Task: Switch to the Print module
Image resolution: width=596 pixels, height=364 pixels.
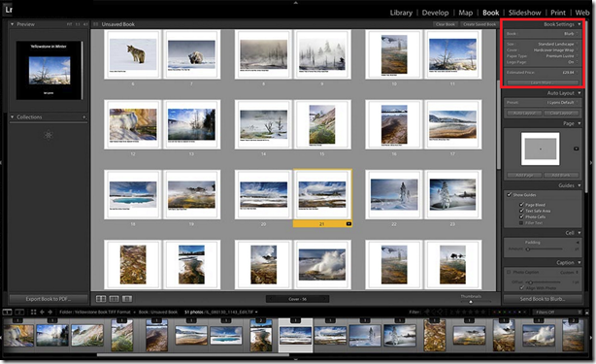Action: [x=558, y=13]
